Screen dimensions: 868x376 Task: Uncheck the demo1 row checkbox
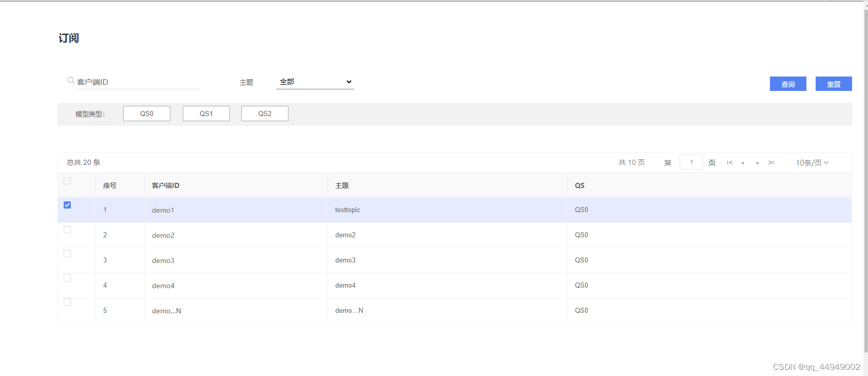click(67, 205)
